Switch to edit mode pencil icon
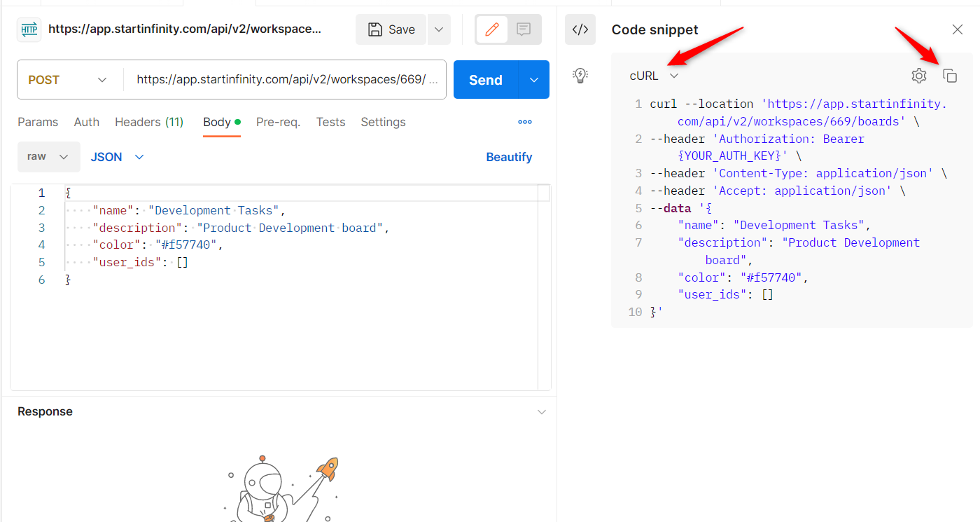980x522 pixels. (x=492, y=29)
